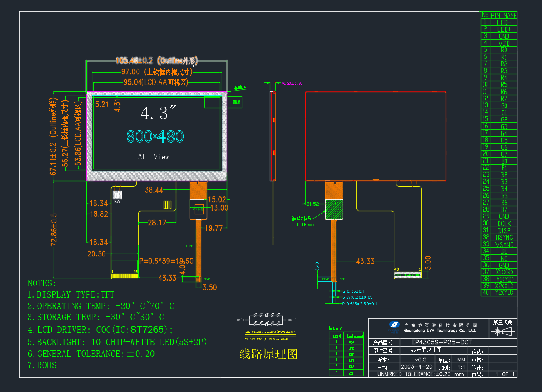The image size is (542, 392).
Task: Select the 19.77 dimension
Action: [214, 228]
